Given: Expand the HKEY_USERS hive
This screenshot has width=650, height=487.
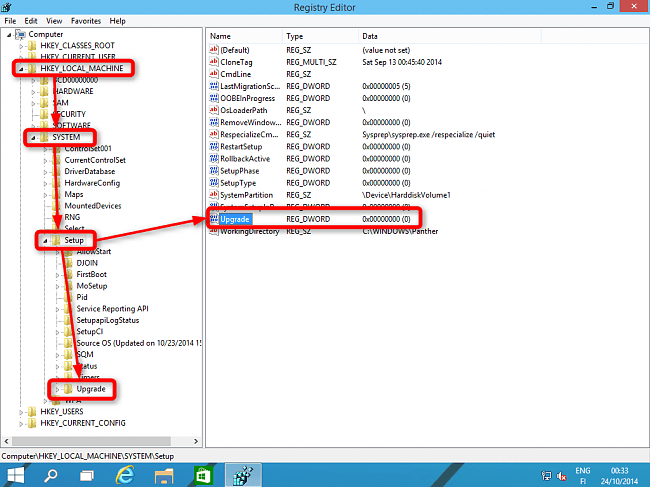Looking at the screenshot, I should [x=20, y=412].
